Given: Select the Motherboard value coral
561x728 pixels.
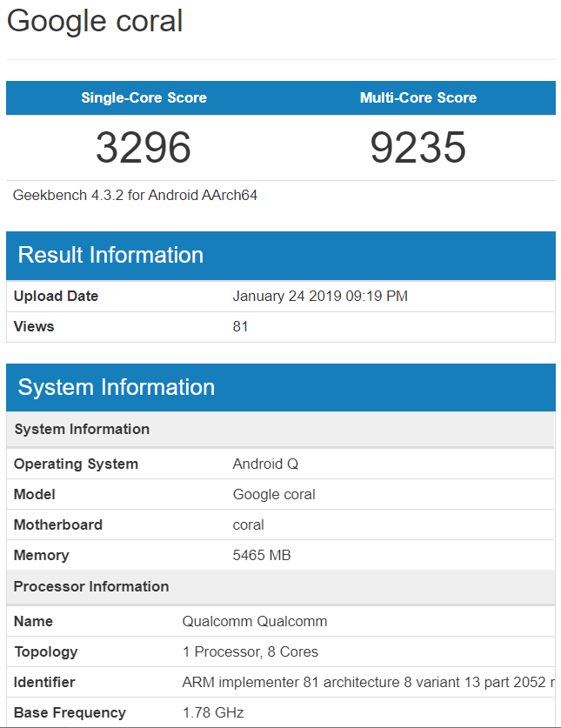Looking at the screenshot, I should (x=248, y=524).
